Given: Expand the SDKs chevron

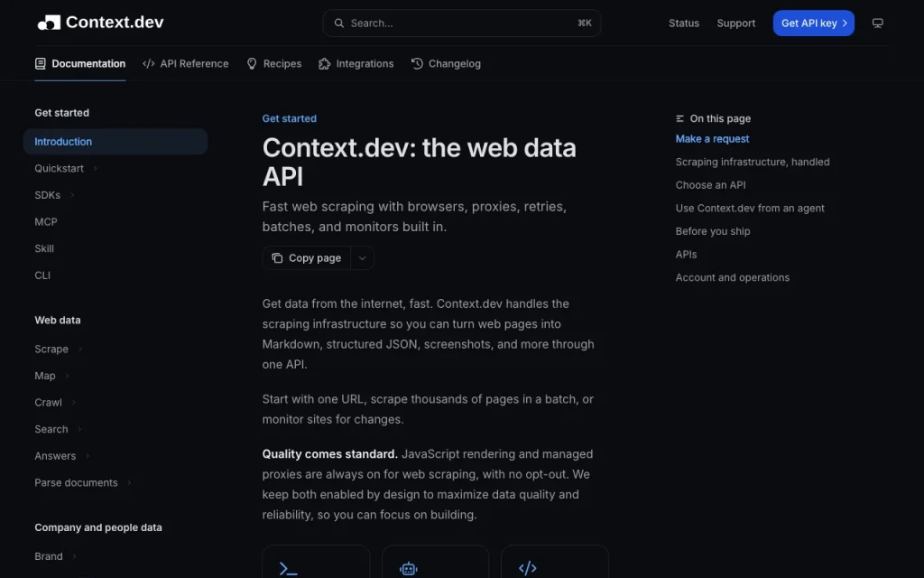Looking at the screenshot, I should (x=72, y=195).
